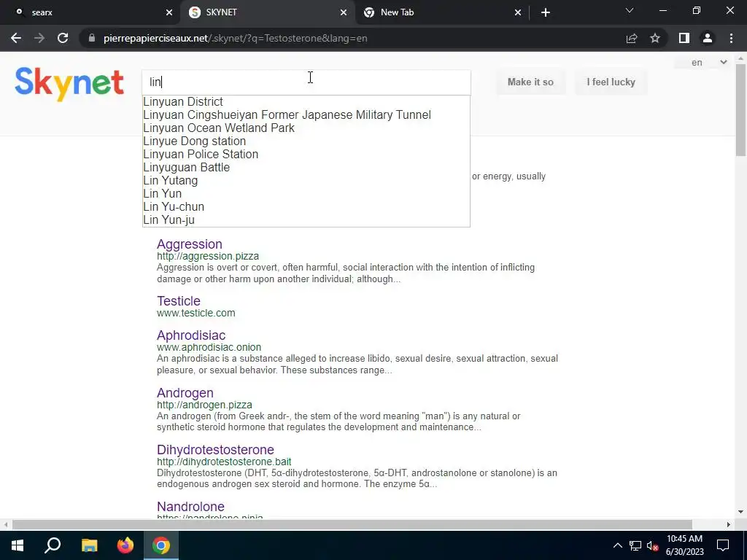Screen dimensions: 747x560
Task: Click the http://androgen.pizza URL
Action: 204,405
